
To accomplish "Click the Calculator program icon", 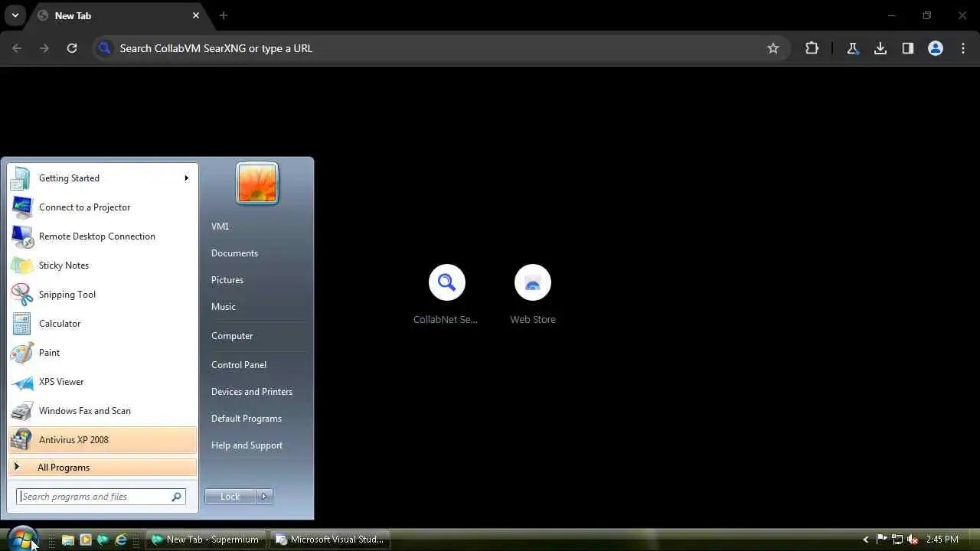I will [22, 324].
